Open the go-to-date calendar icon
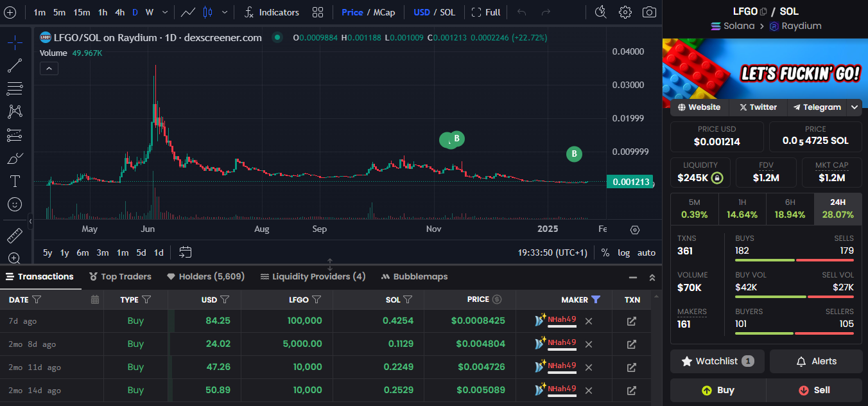 [186, 252]
